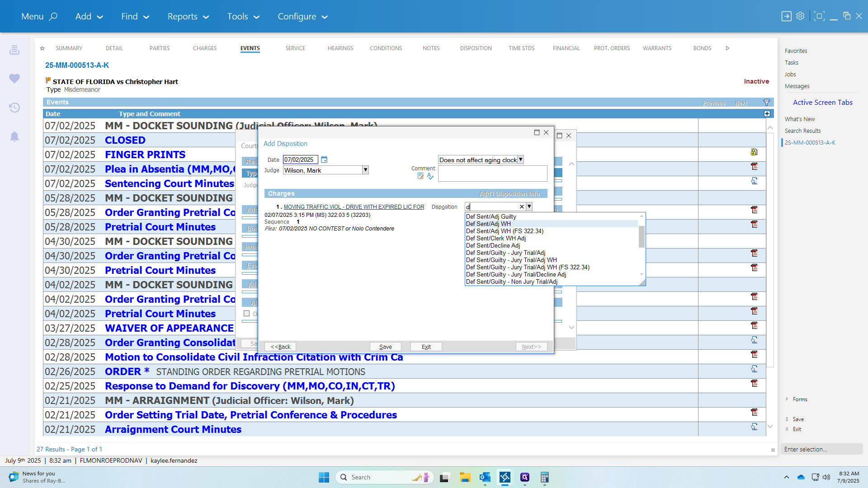The height and width of the screenshot is (488, 868).
Task: Open the settings gear in header
Action: pyautogui.click(x=800, y=16)
